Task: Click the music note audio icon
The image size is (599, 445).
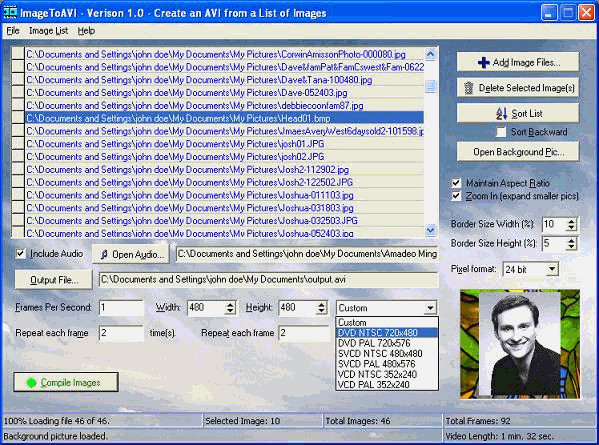Action: click(x=104, y=254)
